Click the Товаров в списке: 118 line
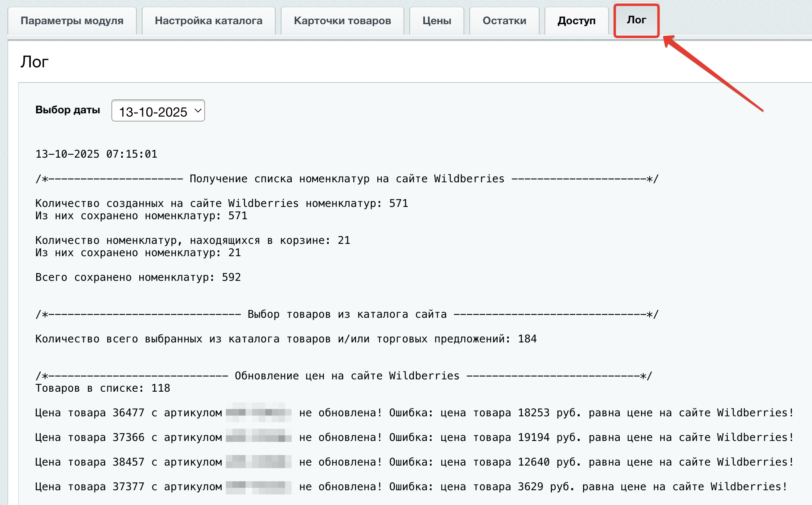 click(103, 388)
